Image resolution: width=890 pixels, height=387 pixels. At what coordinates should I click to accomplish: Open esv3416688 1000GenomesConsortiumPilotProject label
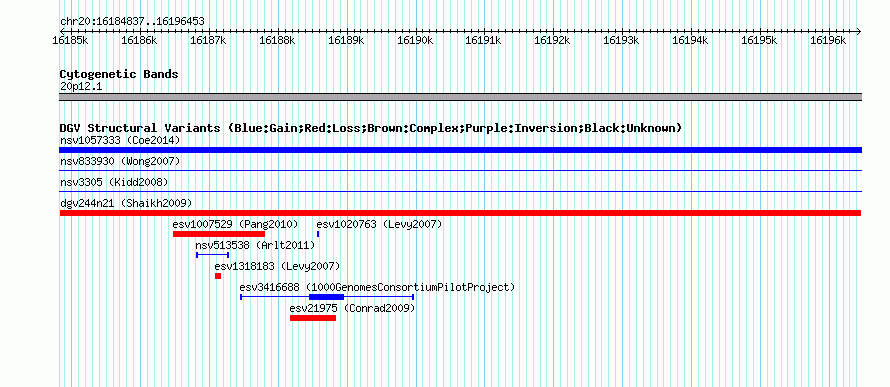pos(377,287)
